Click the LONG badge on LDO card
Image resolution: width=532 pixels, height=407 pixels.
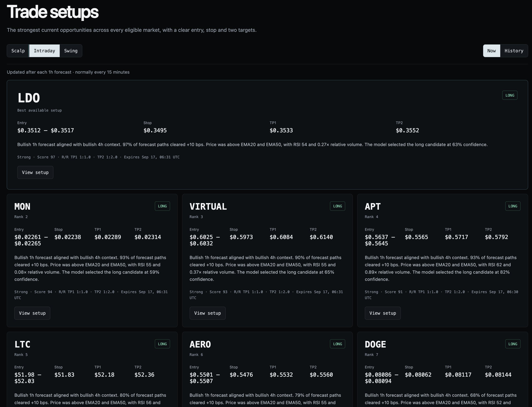click(510, 95)
